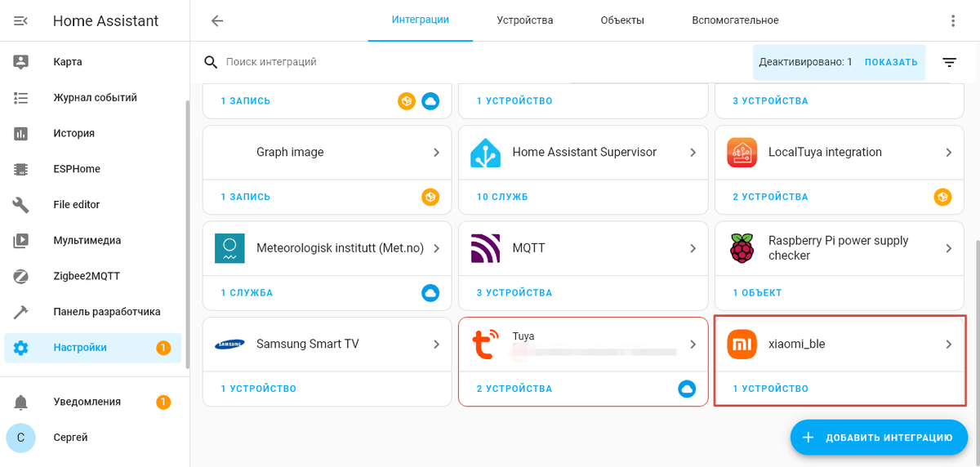The width and height of the screenshot is (980, 467).
Task: Collapse the sidebar with the menu icon
Action: point(20,21)
